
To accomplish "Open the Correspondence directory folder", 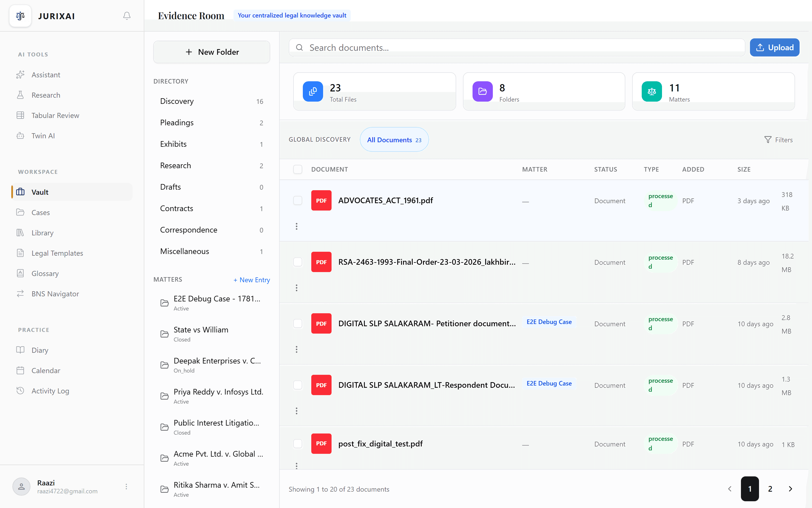I will pyautogui.click(x=212, y=230).
